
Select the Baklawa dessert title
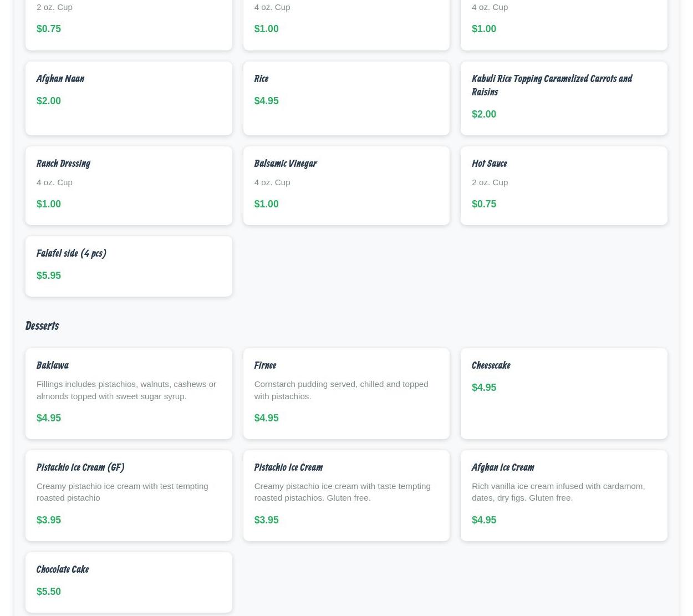tap(52, 365)
